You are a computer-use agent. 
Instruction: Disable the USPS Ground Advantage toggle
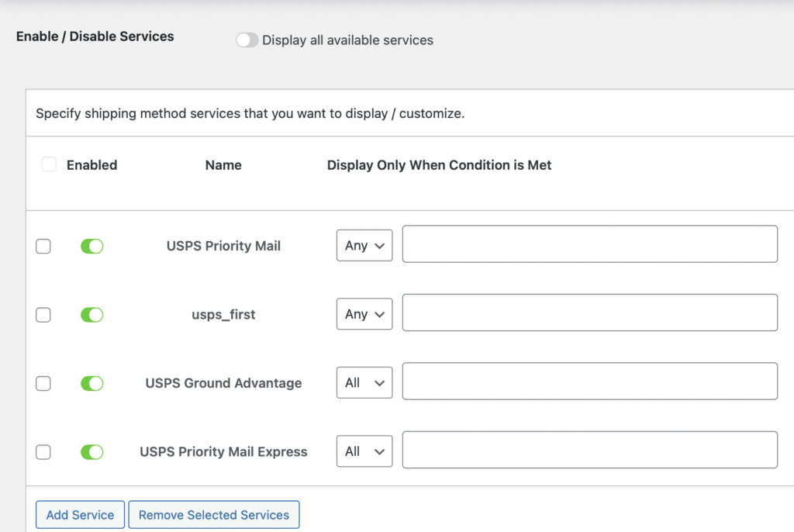[x=91, y=383]
